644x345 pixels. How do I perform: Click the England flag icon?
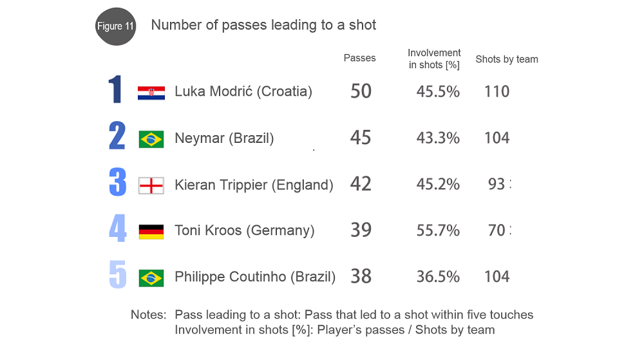(x=151, y=185)
